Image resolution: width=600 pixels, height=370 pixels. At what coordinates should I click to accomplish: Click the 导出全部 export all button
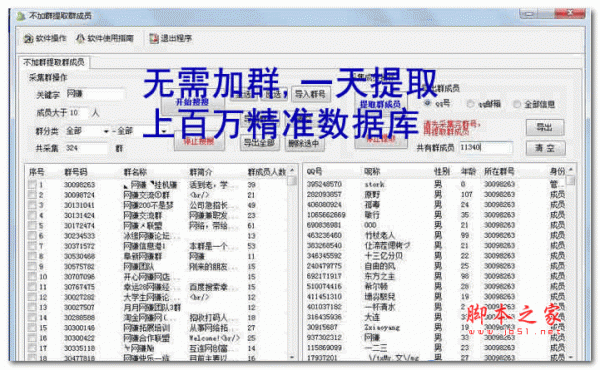tap(260, 143)
